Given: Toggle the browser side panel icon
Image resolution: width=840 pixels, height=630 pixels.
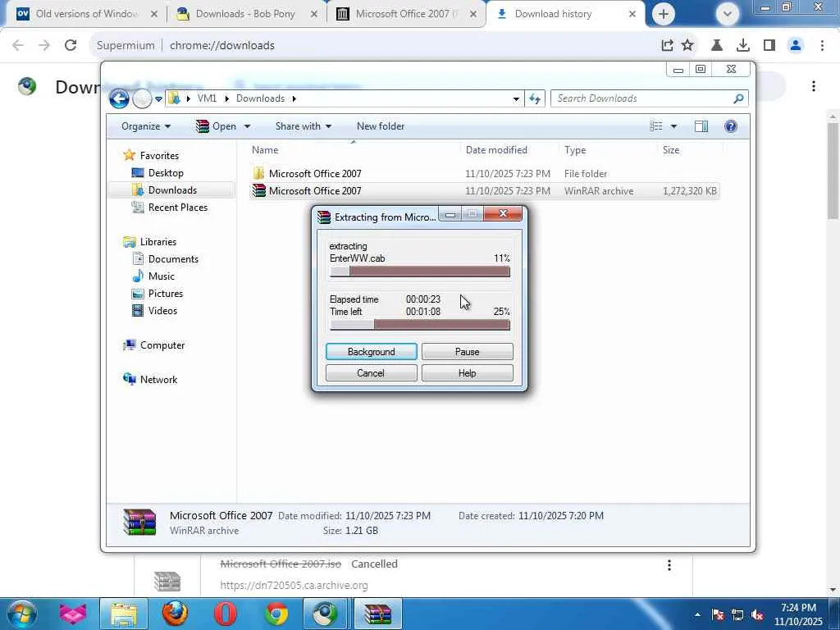Looking at the screenshot, I should pos(769,46).
